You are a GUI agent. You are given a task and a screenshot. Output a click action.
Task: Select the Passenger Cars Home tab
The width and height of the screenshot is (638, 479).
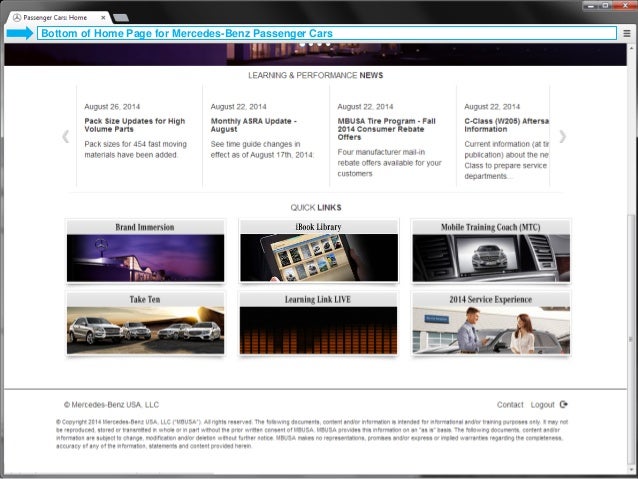point(59,17)
